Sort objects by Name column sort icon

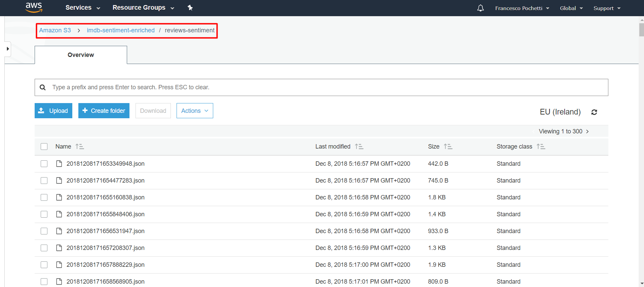80,147
